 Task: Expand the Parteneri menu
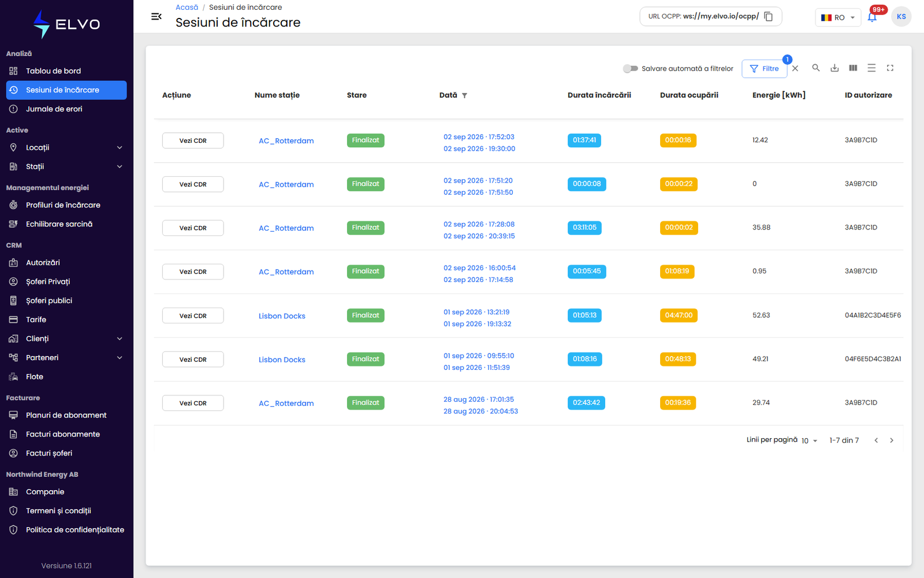pos(66,358)
